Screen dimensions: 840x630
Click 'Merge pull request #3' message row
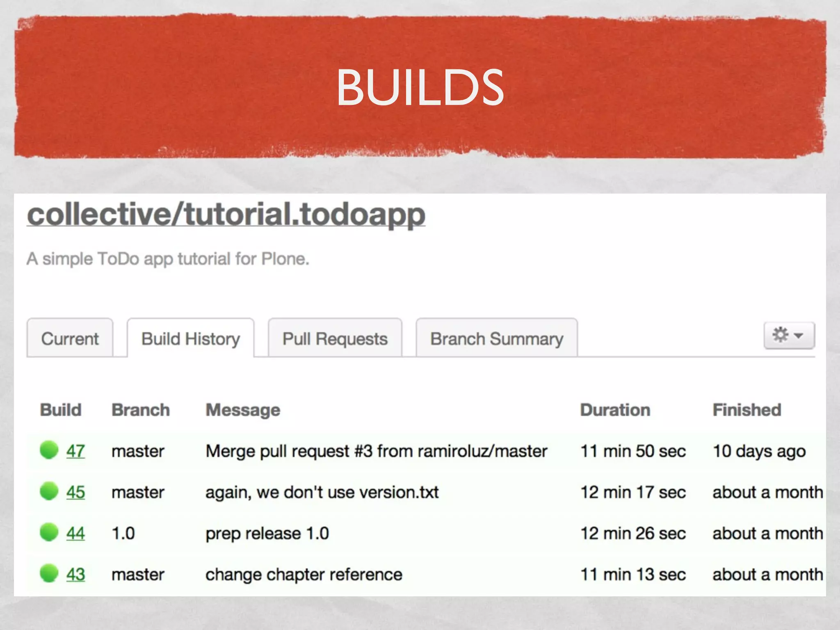click(x=376, y=451)
